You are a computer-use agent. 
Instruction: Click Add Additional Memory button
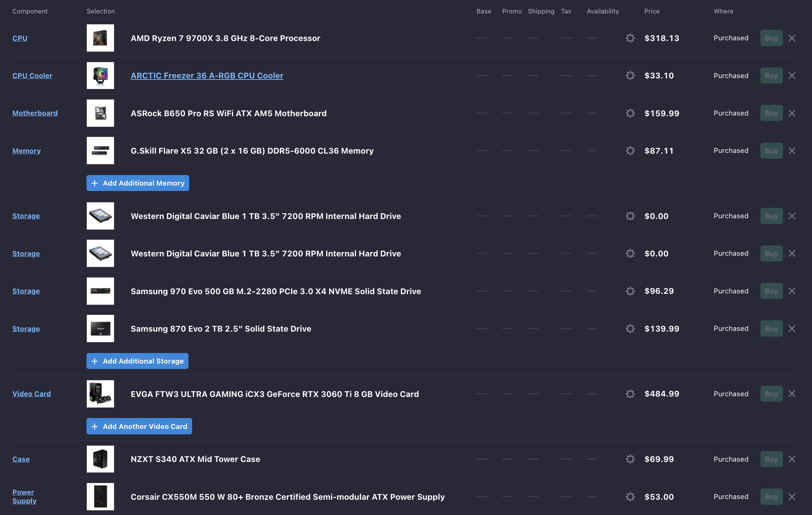coord(138,183)
